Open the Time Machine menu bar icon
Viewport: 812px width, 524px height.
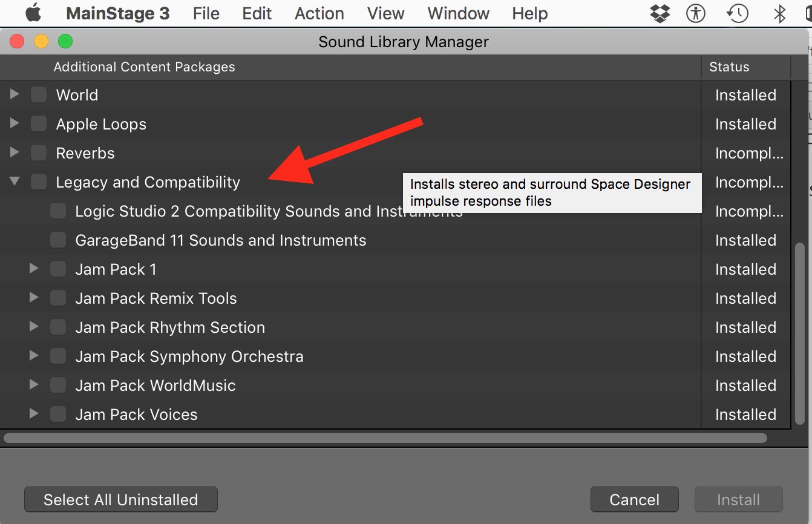click(738, 13)
